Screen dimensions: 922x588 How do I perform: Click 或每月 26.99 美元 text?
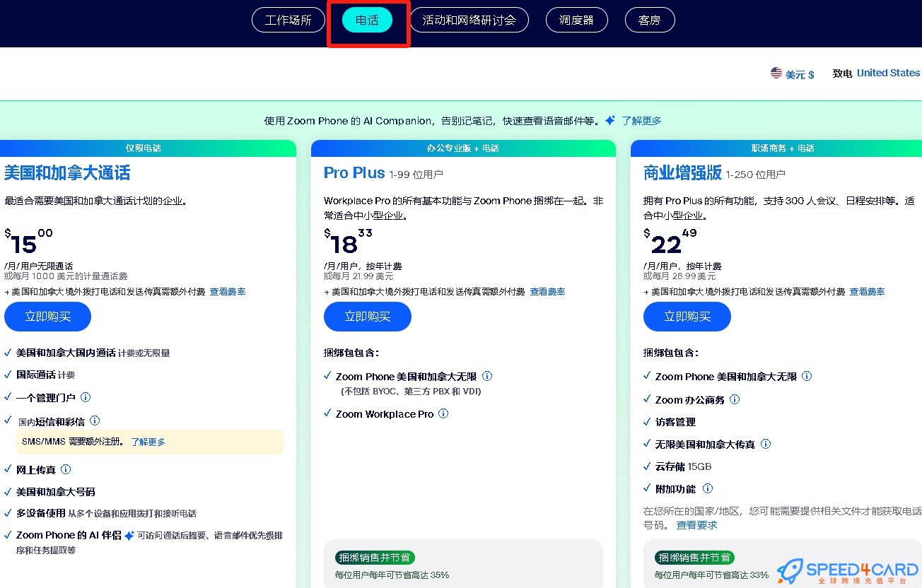click(x=679, y=276)
